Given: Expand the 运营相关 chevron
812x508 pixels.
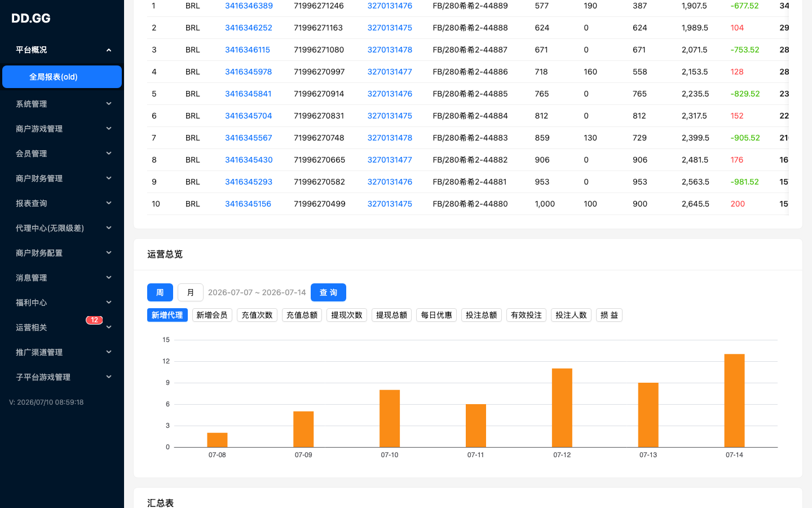Looking at the screenshot, I should tap(109, 327).
